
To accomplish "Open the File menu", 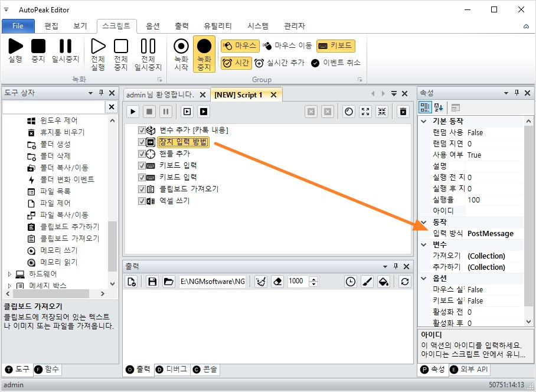I will pos(18,26).
